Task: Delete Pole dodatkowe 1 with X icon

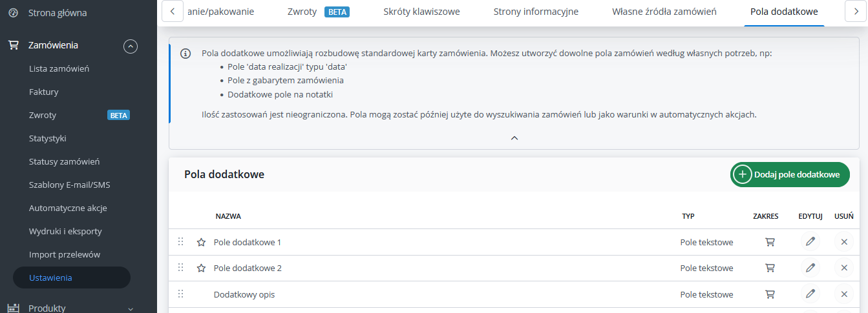Action: point(843,242)
